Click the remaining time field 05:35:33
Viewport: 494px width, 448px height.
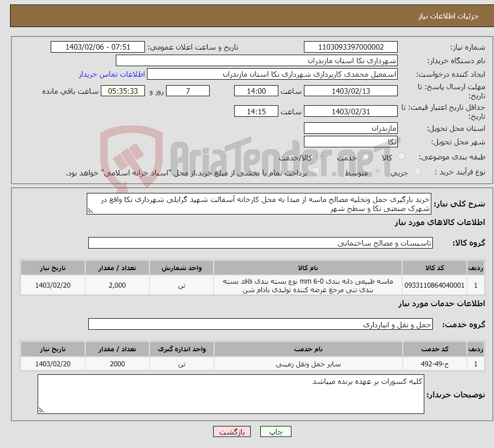click(123, 91)
